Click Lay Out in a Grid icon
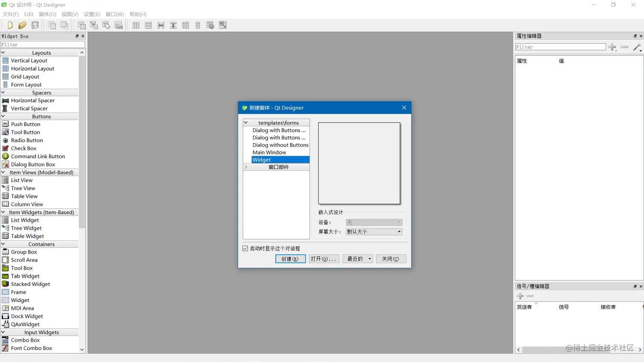The width and height of the screenshot is (644, 362). [185, 25]
